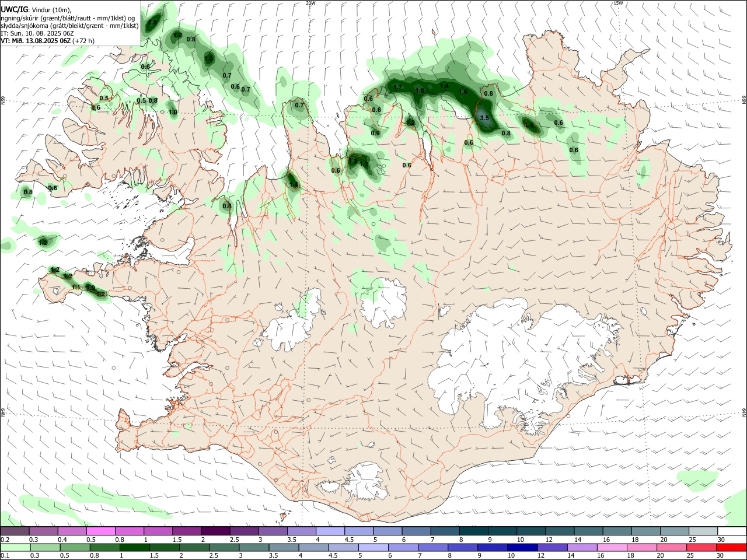Click the '1.0' precipitation value in the Westfjords
Image resolution: width=747 pixels, height=560 pixels.
pos(173,112)
